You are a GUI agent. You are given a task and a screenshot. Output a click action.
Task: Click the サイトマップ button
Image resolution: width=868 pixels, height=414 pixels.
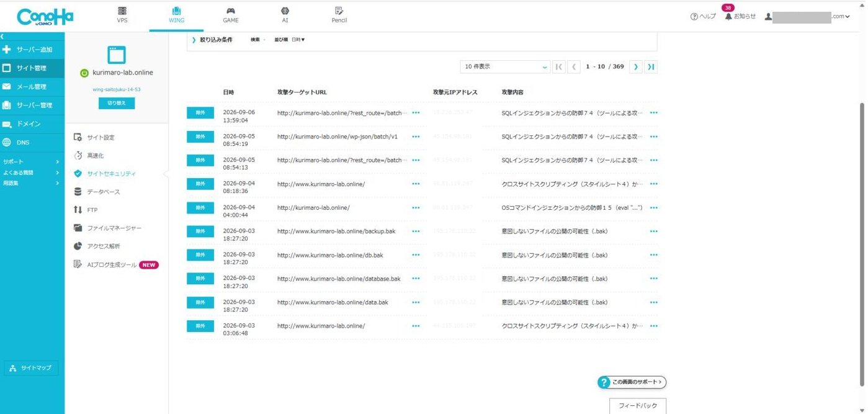[x=32, y=368]
